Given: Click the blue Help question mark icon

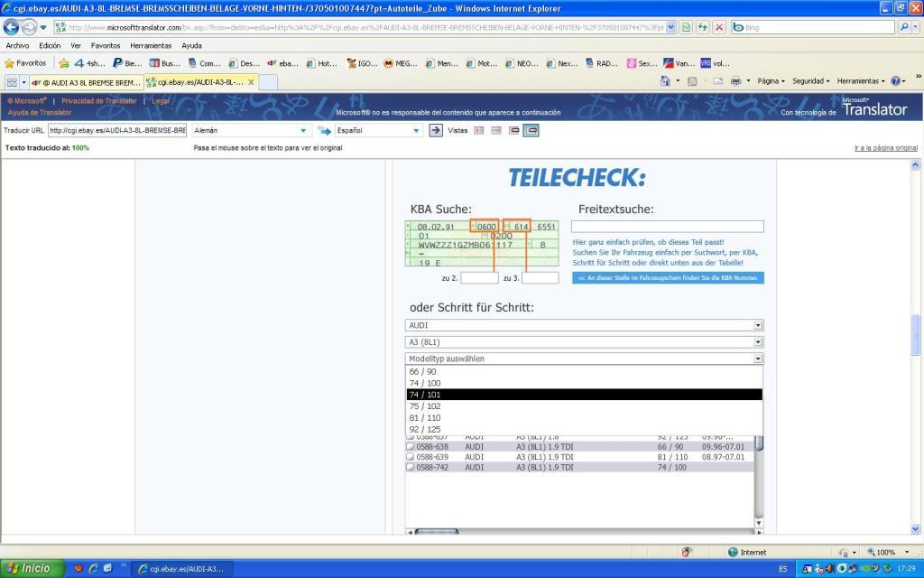Looking at the screenshot, I should pyautogui.click(x=895, y=80).
